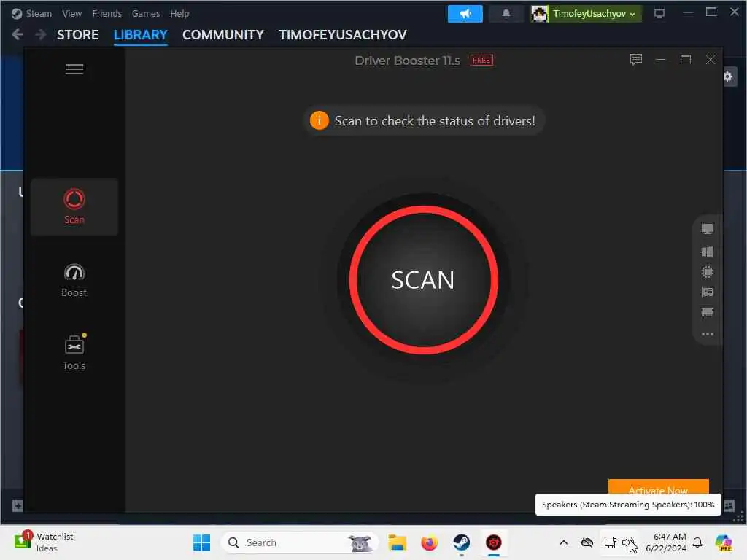Click the Driver Booster taskbar icon
747x560 pixels.
(494, 542)
